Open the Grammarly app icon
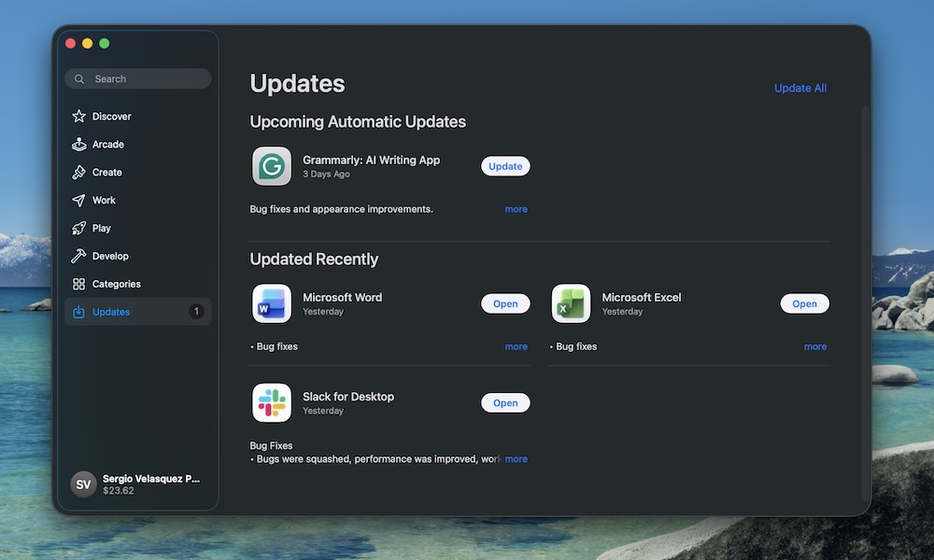The height and width of the screenshot is (560, 934). [271, 166]
